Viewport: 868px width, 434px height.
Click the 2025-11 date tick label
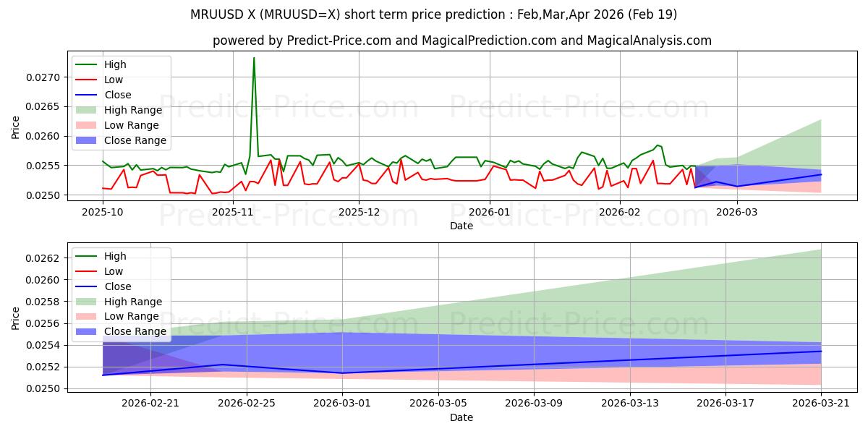coord(233,212)
